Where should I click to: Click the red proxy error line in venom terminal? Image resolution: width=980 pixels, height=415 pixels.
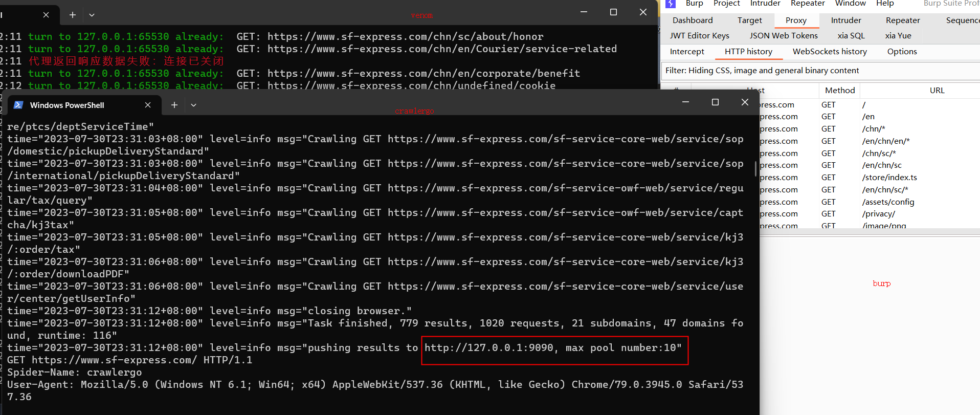point(126,61)
